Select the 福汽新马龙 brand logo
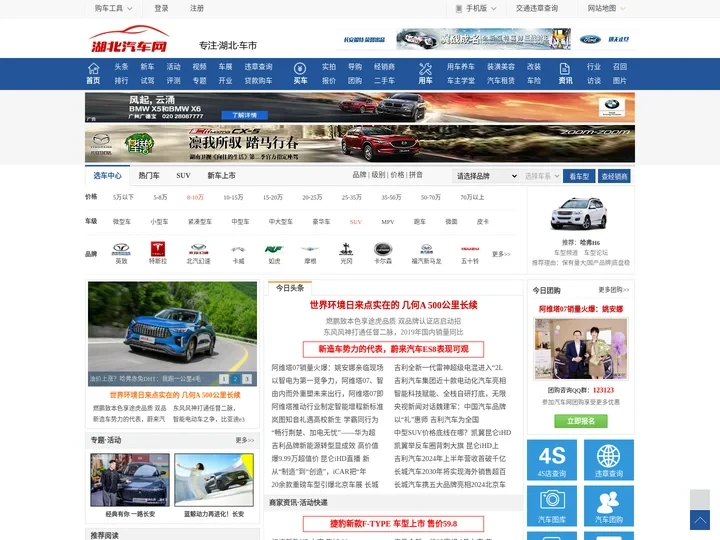The image size is (720, 540). pos(427,249)
